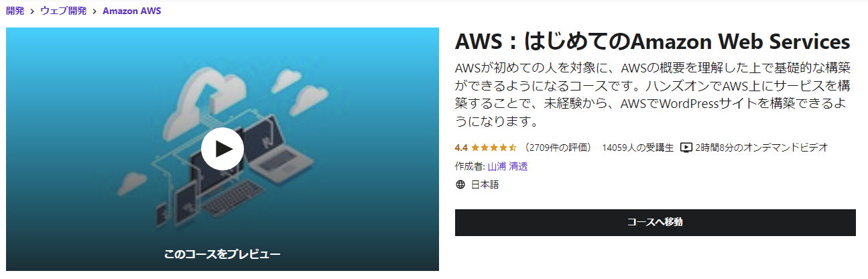Screen dimensions: 868x279
Task: Open instructor 山浦 清透 profile link
Action: pyautogui.click(x=507, y=166)
